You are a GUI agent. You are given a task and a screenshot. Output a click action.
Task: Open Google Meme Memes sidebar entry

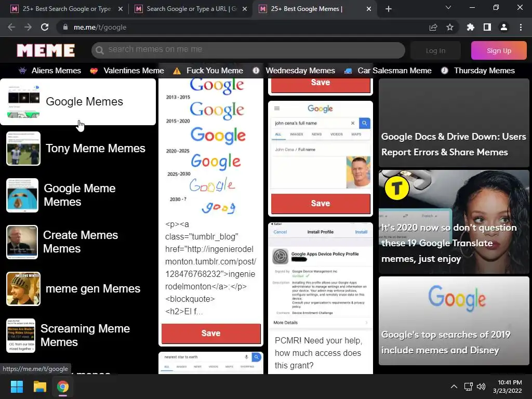point(78,195)
